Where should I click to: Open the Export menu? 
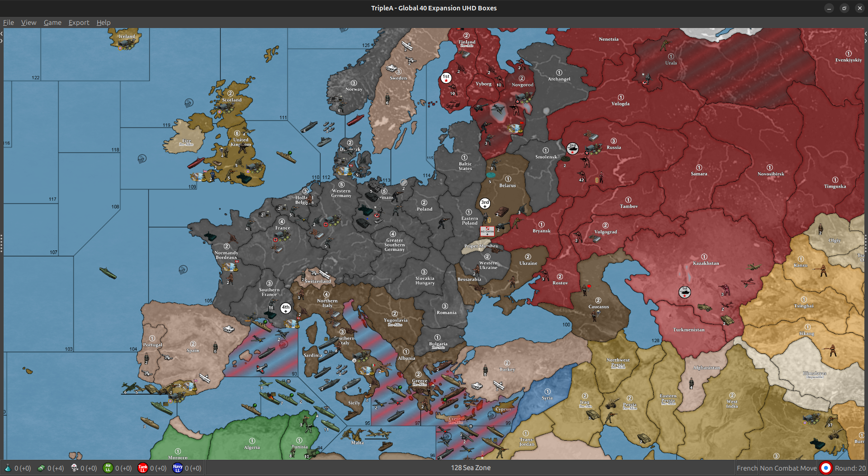(79, 23)
